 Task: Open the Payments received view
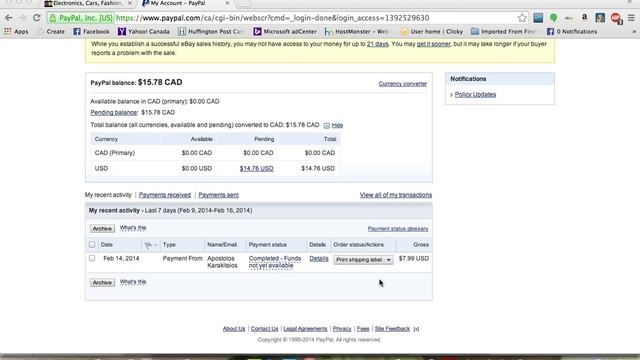pos(165,195)
